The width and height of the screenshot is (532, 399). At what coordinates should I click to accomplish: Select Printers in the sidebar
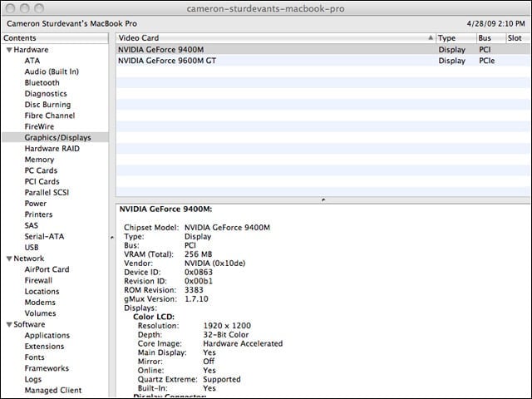tap(38, 214)
